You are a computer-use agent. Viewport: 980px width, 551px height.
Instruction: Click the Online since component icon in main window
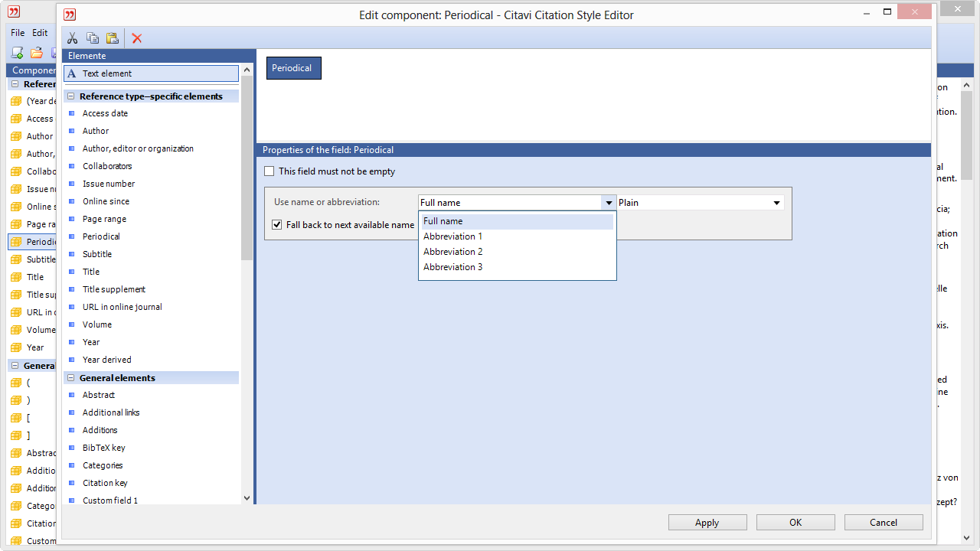coord(16,207)
